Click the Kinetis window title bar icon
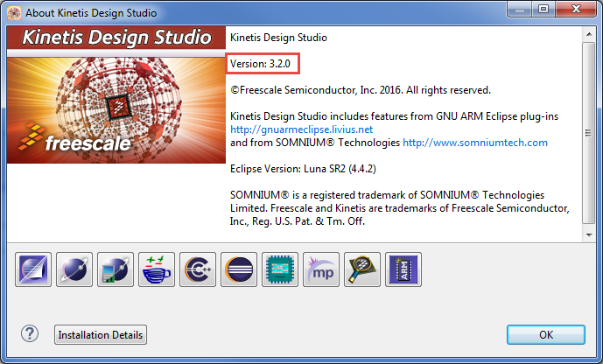Image resolution: width=603 pixels, height=364 pixels. 14,12
